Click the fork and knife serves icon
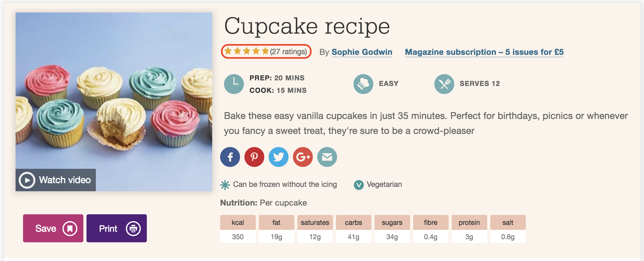Viewport: 644px width, 261px height. (x=444, y=84)
